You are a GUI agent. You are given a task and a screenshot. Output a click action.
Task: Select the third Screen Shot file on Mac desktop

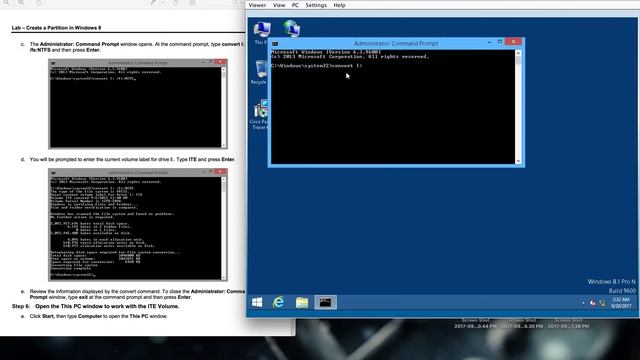pyautogui.click(x=568, y=323)
